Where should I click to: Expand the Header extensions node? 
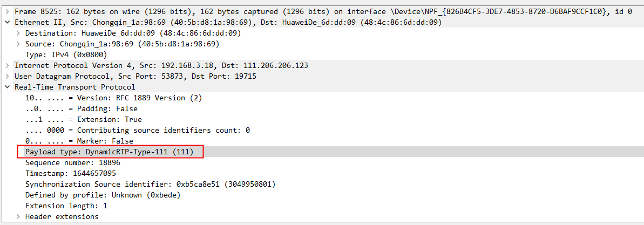[18, 216]
